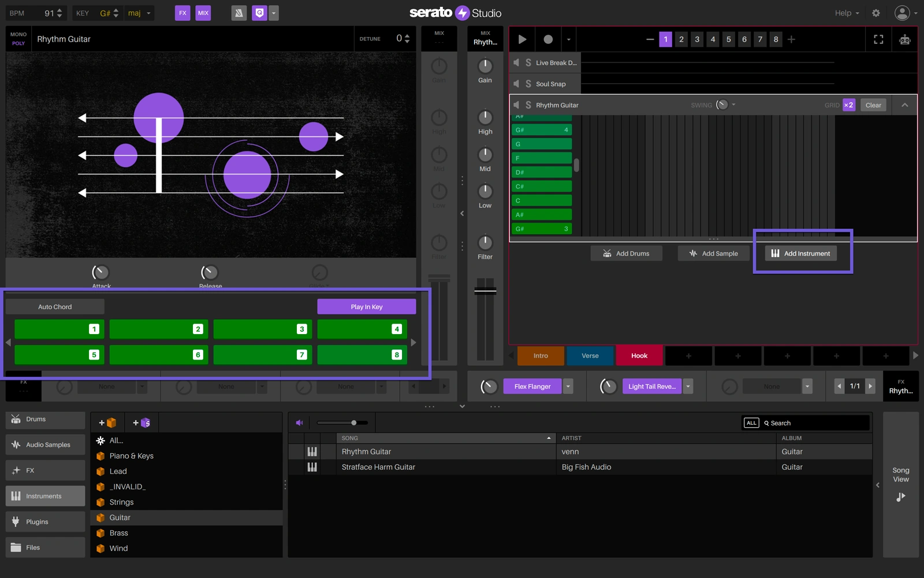Mute the Live Break deck
924x578 pixels.
(516, 62)
